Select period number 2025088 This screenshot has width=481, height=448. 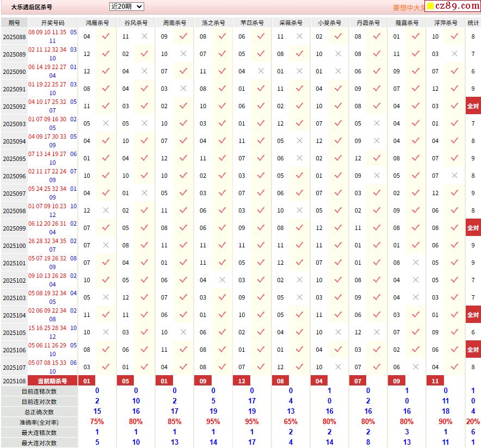click(x=14, y=37)
